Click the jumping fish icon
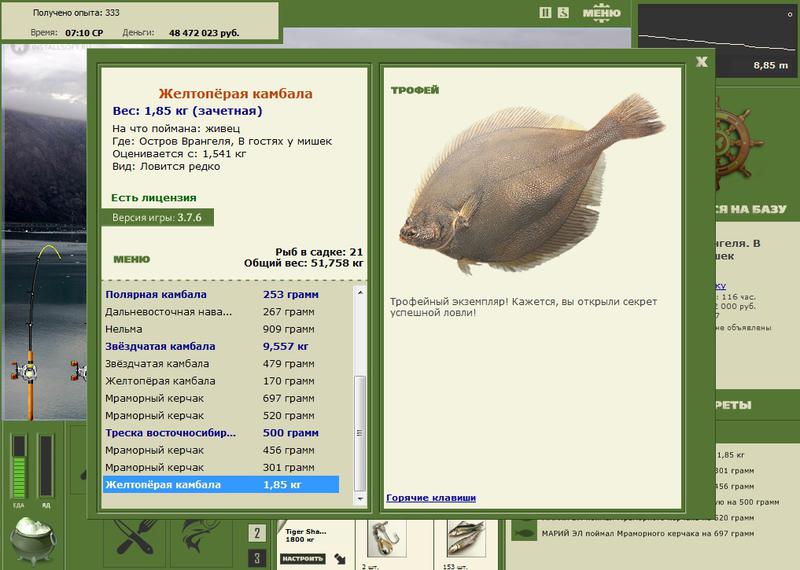 coord(199,536)
